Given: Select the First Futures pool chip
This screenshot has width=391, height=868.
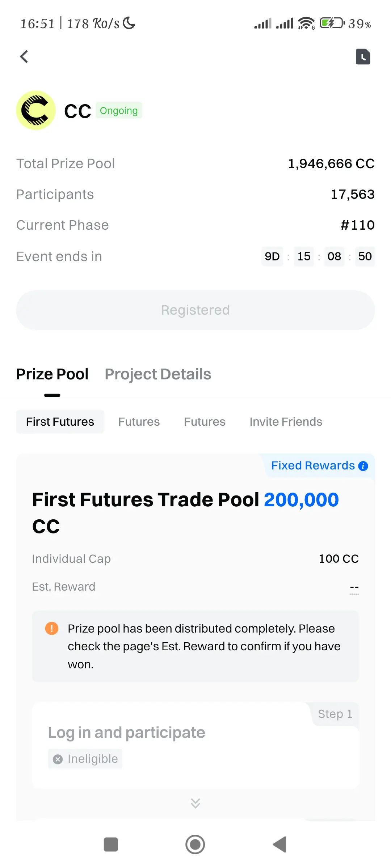Looking at the screenshot, I should pyautogui.click(x=60, y=422).
